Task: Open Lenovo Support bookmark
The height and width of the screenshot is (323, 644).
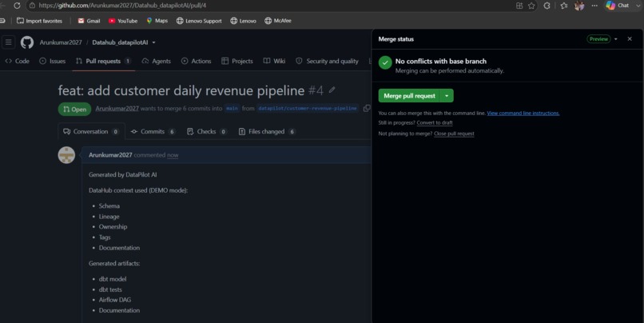Action: [x=199, y=21]
